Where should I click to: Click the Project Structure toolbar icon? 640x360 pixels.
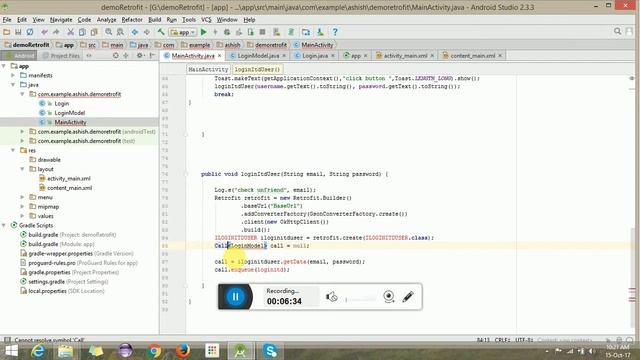(x=306, y=32)
